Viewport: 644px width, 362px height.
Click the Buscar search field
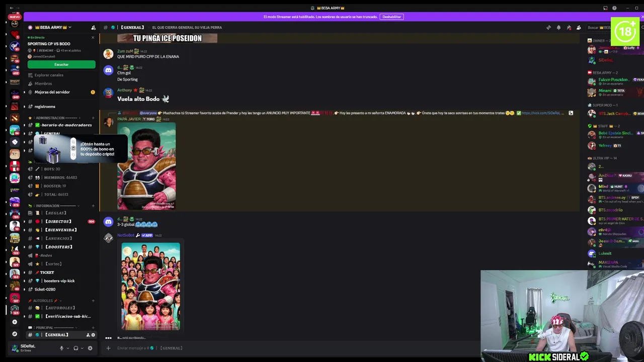[599, 28]
